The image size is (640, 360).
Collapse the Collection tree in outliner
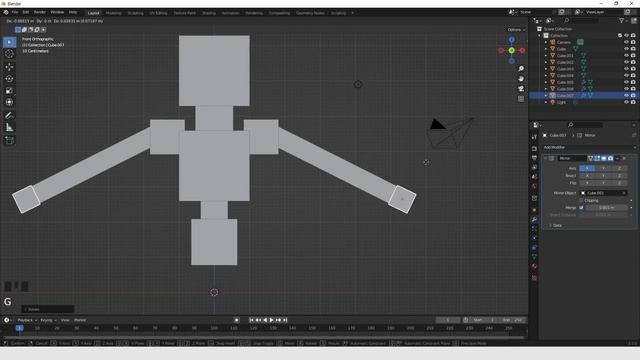(x=540, y=36)
